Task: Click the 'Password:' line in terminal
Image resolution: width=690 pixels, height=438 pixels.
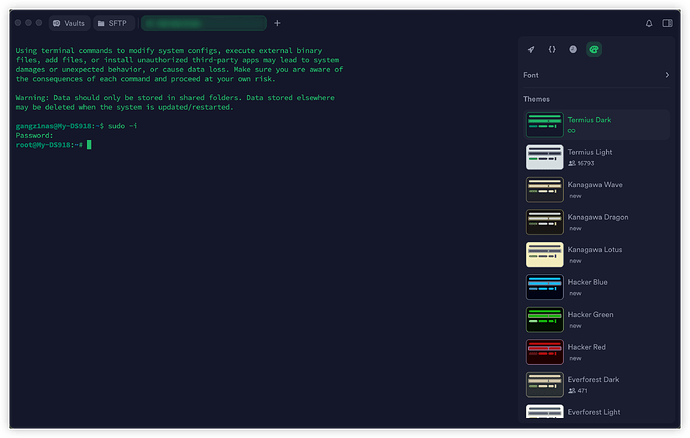Action: point(34,136)
